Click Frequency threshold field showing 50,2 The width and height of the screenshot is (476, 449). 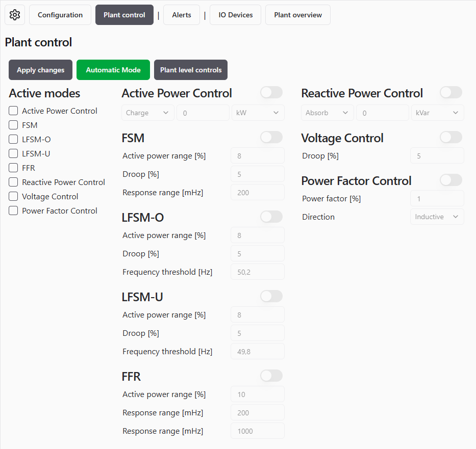[x=258, y=272]
